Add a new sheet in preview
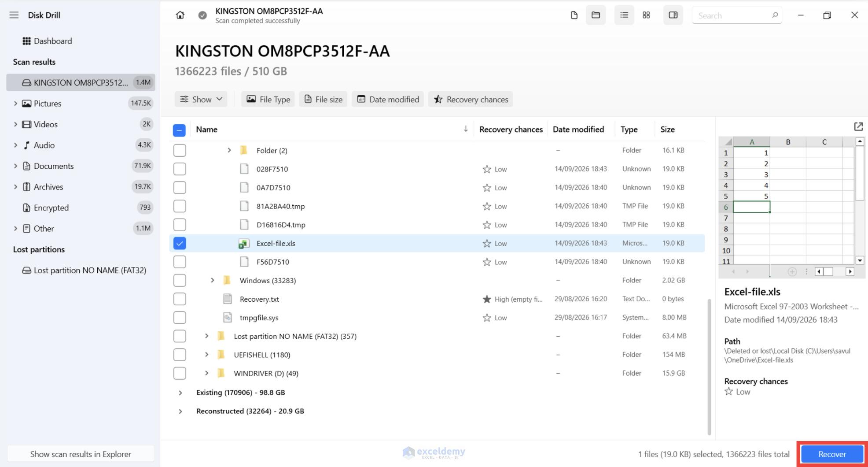Viewport: 868px width, 467px height. tap(792, 272)
